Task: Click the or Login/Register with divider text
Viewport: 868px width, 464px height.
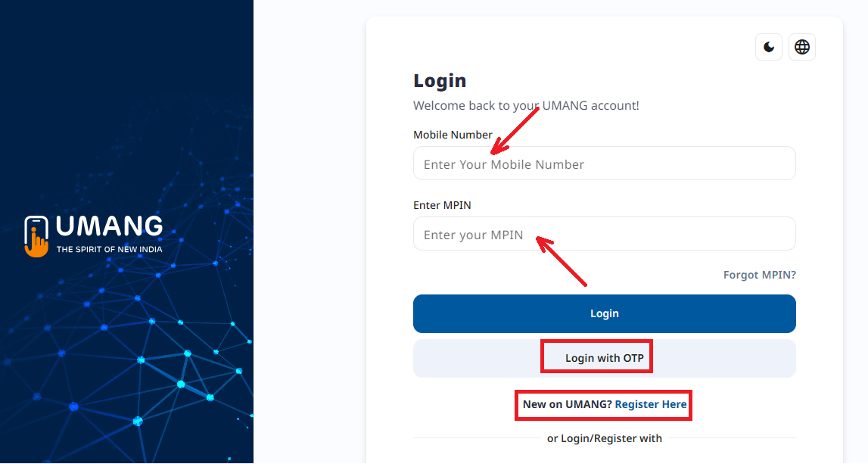Action: (605, 438)
